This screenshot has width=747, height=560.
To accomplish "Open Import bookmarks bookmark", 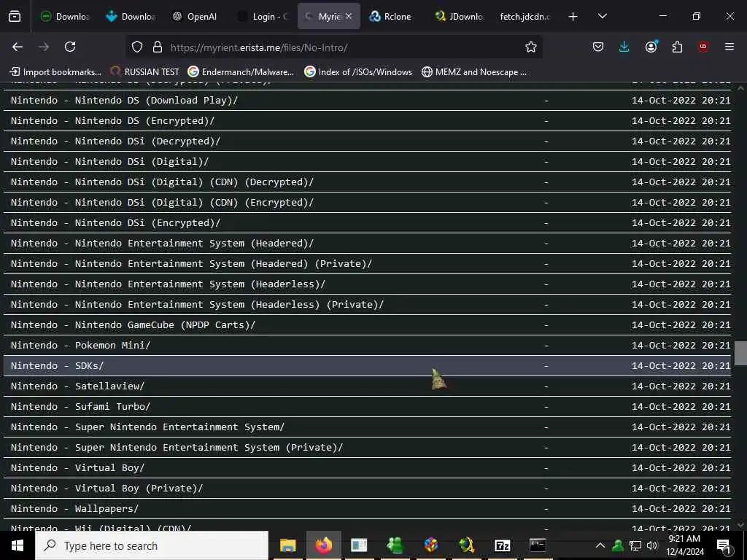I will [55, 72].
